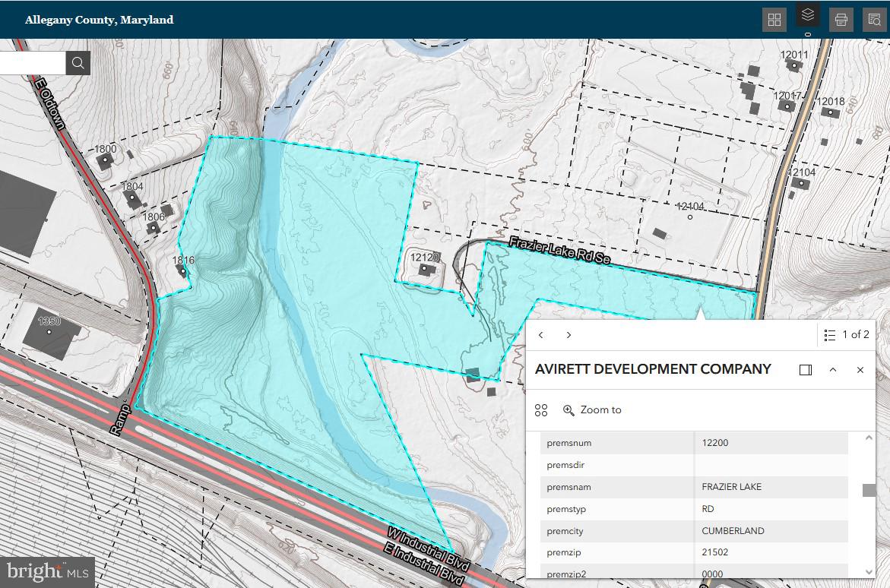Open the print tool
890x588 pixels.
(841, 20)
